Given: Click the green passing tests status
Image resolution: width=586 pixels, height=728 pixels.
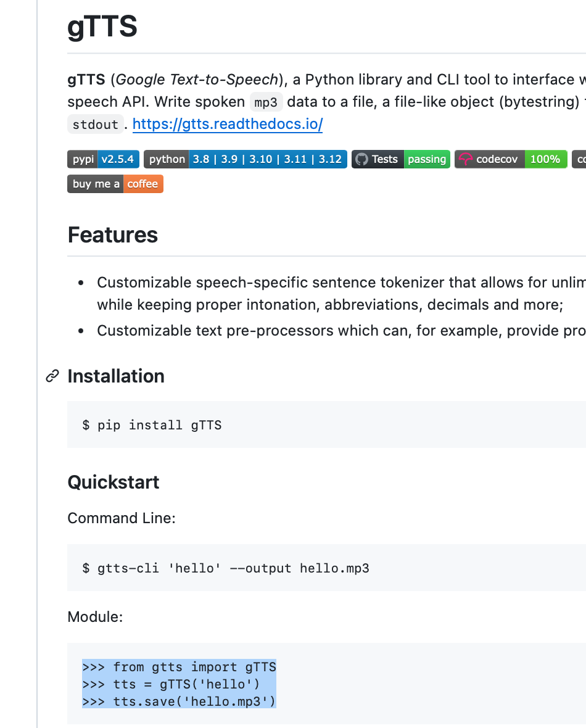Looking at the screenshot, I should pos(427,159).
